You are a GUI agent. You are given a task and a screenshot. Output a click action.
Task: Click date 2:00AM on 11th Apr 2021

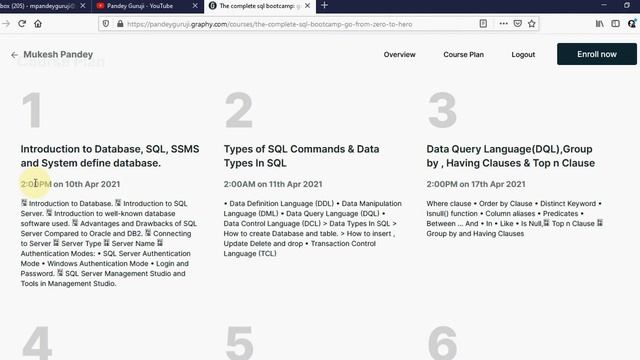[273, 184]
